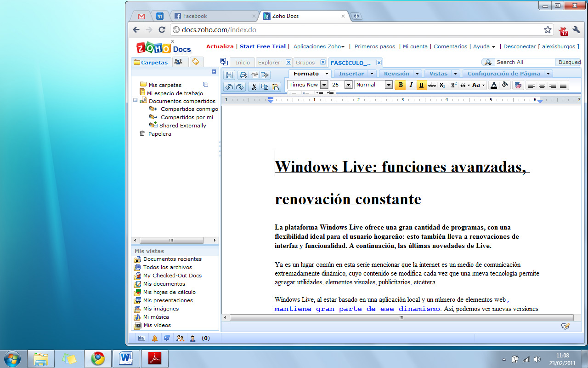
Task: Switch to the Revisión ribbon tab
Action: [x=396, y=74]
